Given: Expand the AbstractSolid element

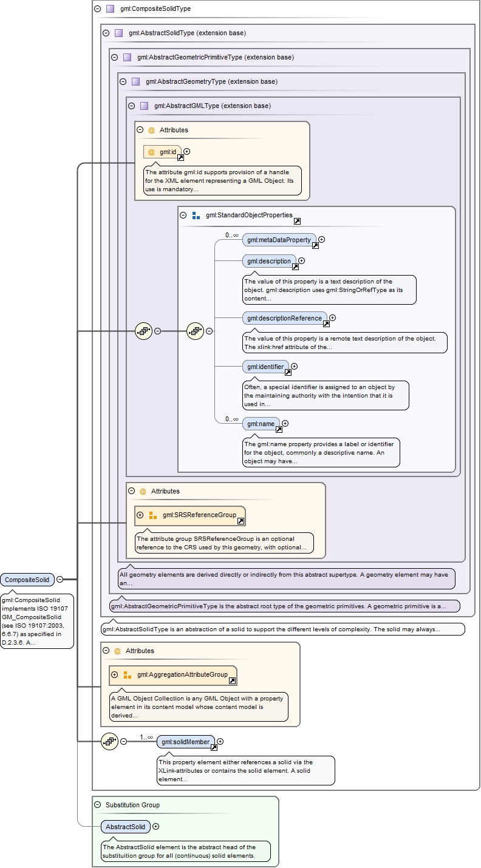Looking at the screenshot, I should point(156,826).
